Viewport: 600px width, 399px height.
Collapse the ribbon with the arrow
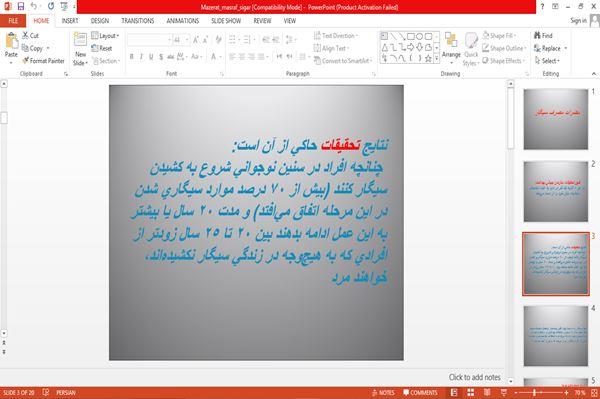(593, 73)
